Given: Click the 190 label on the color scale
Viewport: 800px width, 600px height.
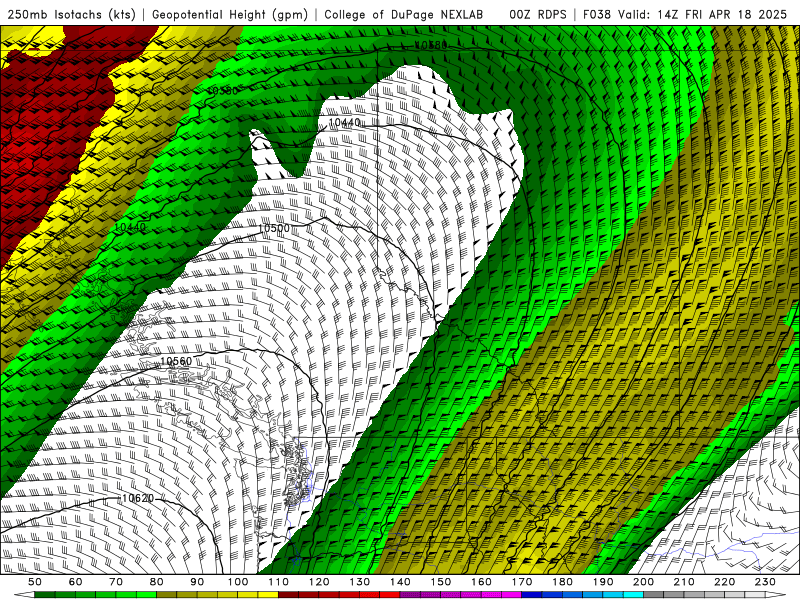Looking at the screenshot, I should click(x=603, y=582).
